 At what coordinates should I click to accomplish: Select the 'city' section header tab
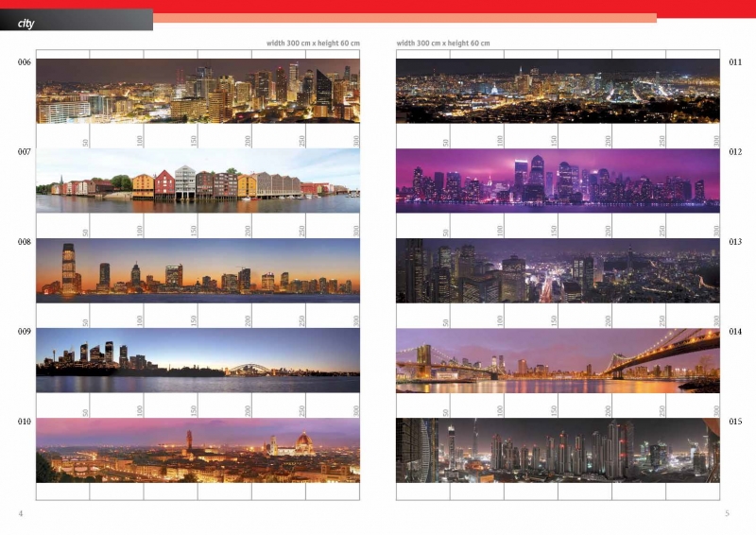click(x=26, y=23)
